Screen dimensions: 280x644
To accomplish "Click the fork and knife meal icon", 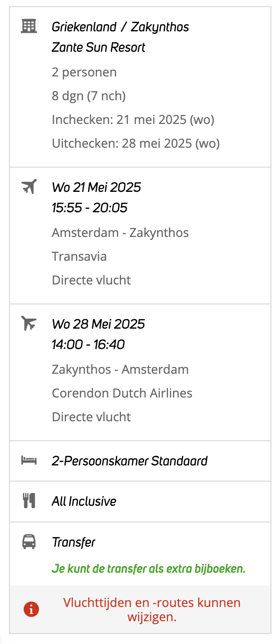I will (29, 501).
